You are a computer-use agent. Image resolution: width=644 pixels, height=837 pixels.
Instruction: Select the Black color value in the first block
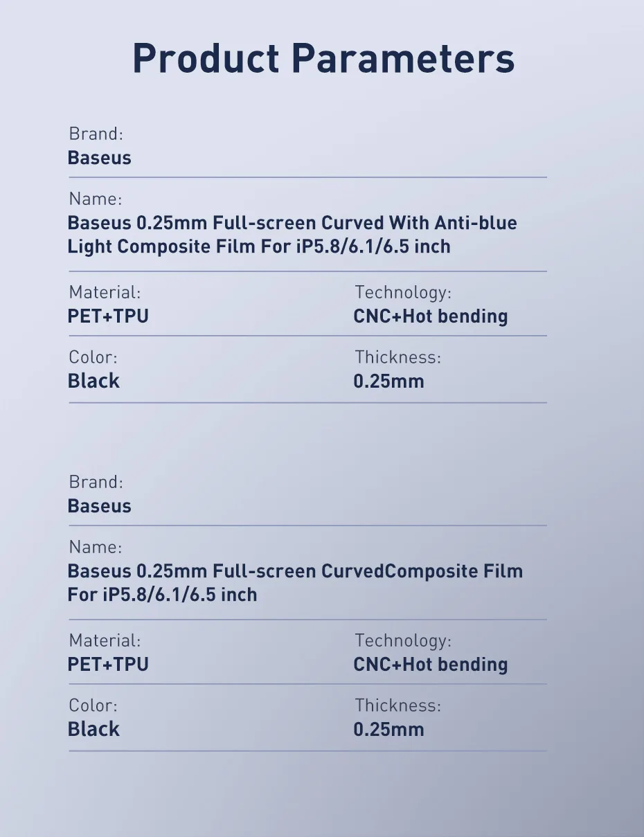93,381
